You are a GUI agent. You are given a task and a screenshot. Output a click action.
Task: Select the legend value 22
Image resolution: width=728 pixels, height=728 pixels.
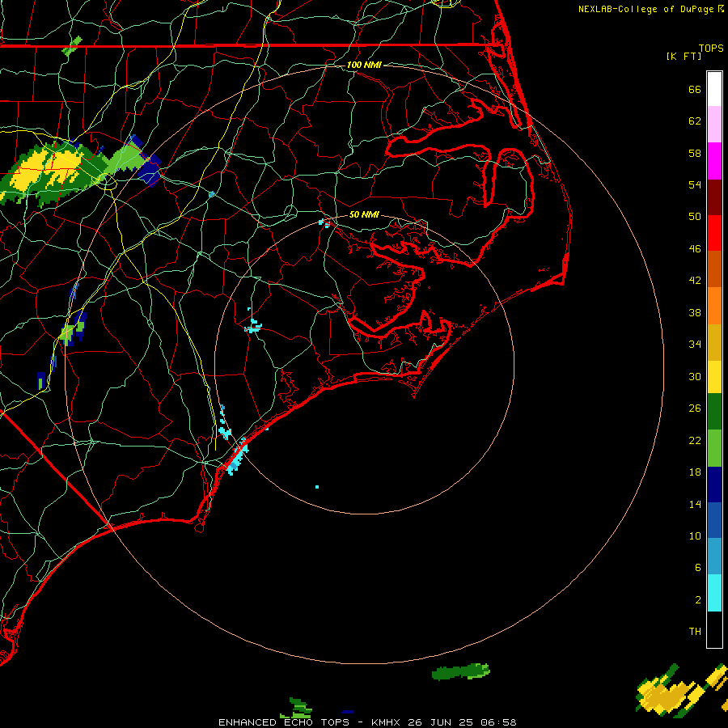(x=695, y=441)
